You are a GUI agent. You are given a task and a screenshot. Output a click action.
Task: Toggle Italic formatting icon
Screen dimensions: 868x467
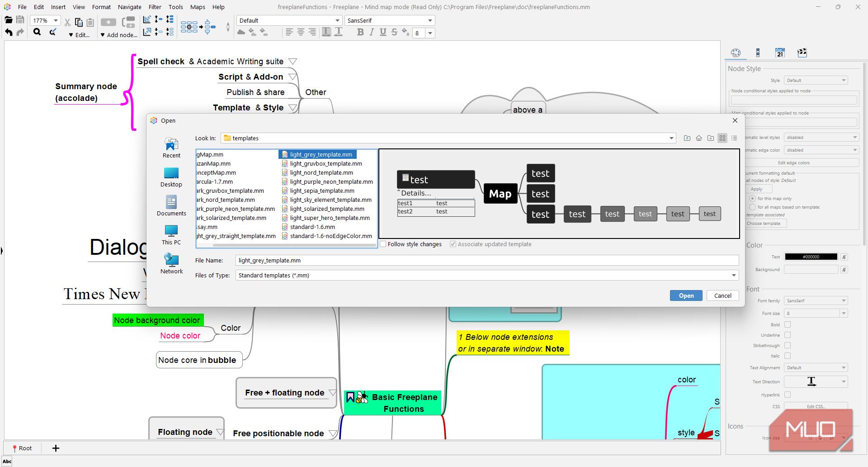(x=372, y=32)
